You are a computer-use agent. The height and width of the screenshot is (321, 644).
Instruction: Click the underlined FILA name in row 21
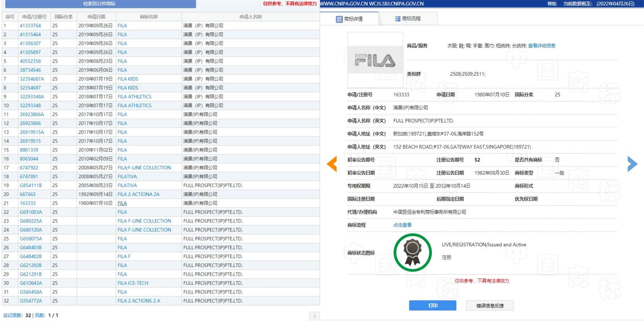coord(122,203)
